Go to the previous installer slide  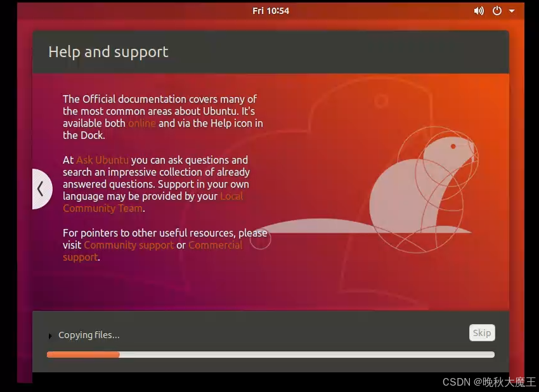coord(42,189)
